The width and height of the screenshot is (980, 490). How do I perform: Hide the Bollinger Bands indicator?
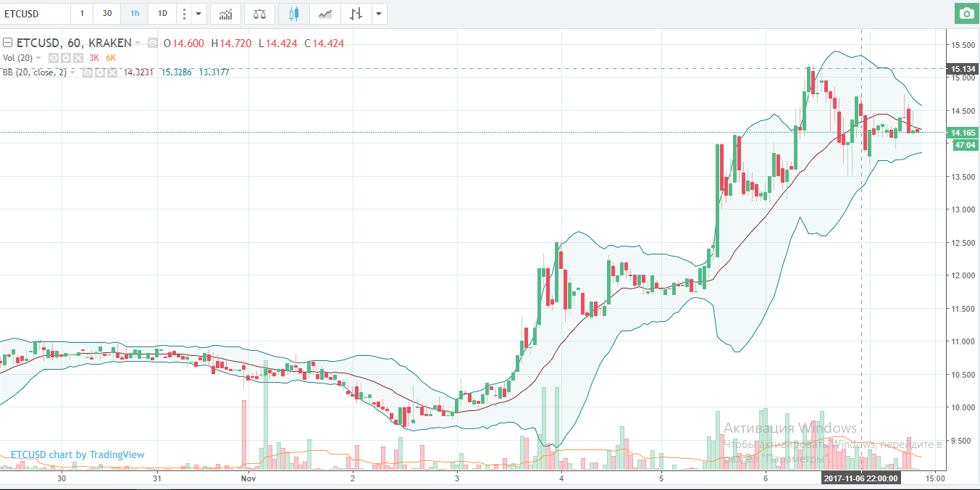[x=88, y=72]
